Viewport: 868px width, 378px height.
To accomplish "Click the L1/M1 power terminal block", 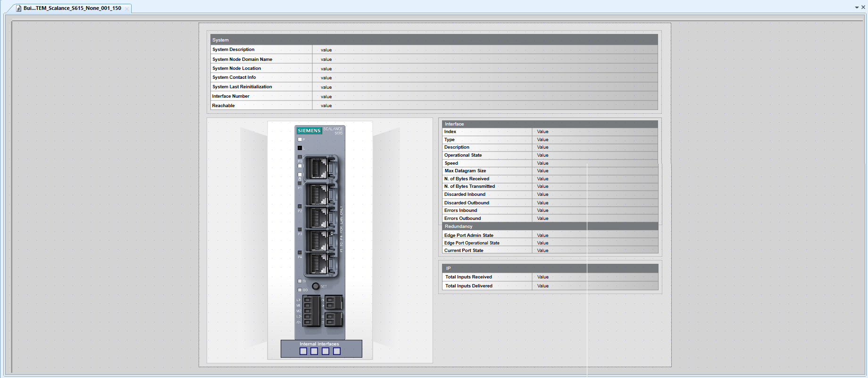I will (x=311, y=311).
